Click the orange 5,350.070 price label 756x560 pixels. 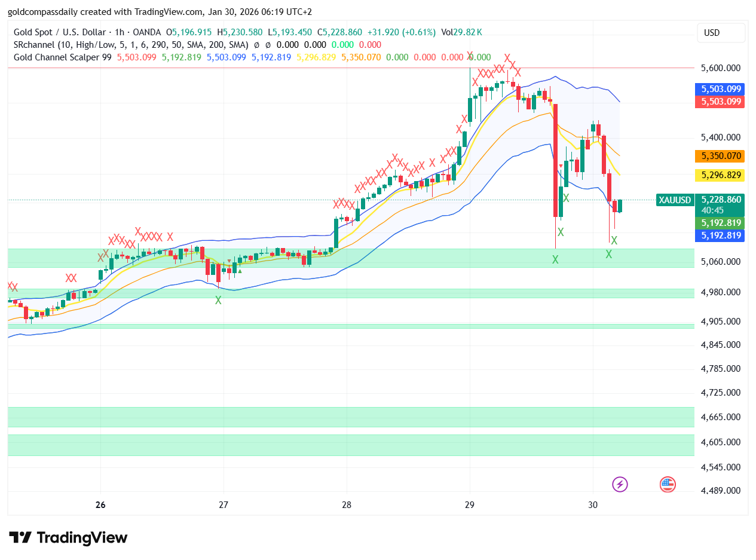[720, 156]
